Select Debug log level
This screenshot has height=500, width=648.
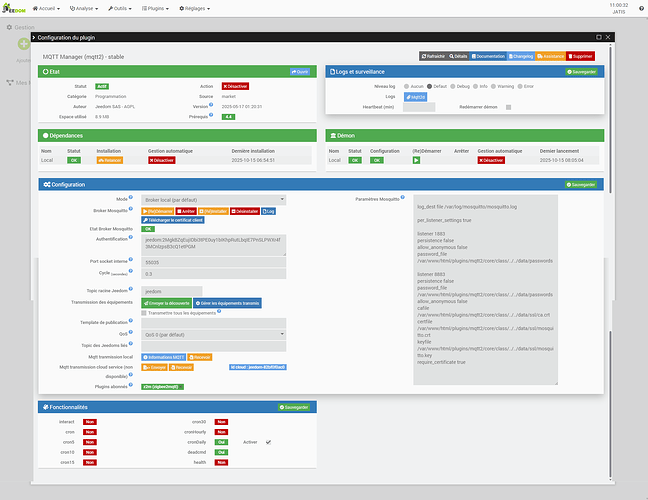[x=453, y=86]
